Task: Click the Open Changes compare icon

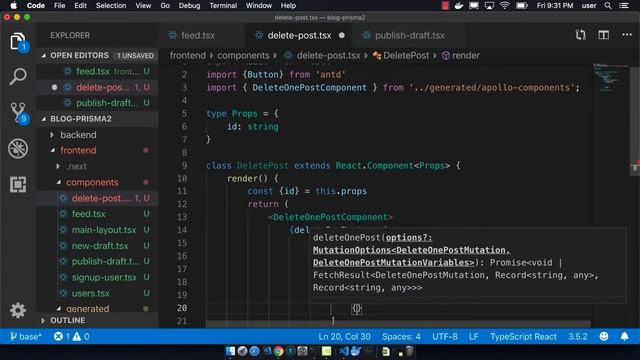Action: point(580,35)
